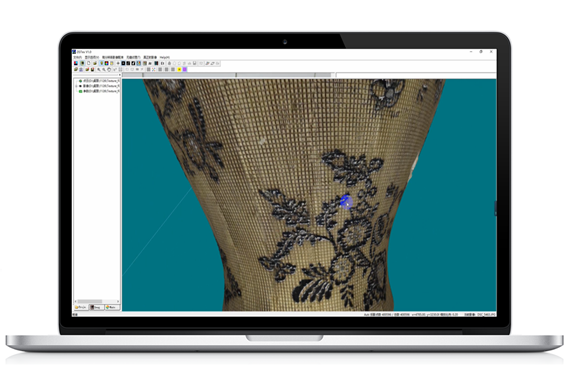Click the tree panel horizontal scrollbar thumb
569x392 pixels.
[90, 301]
